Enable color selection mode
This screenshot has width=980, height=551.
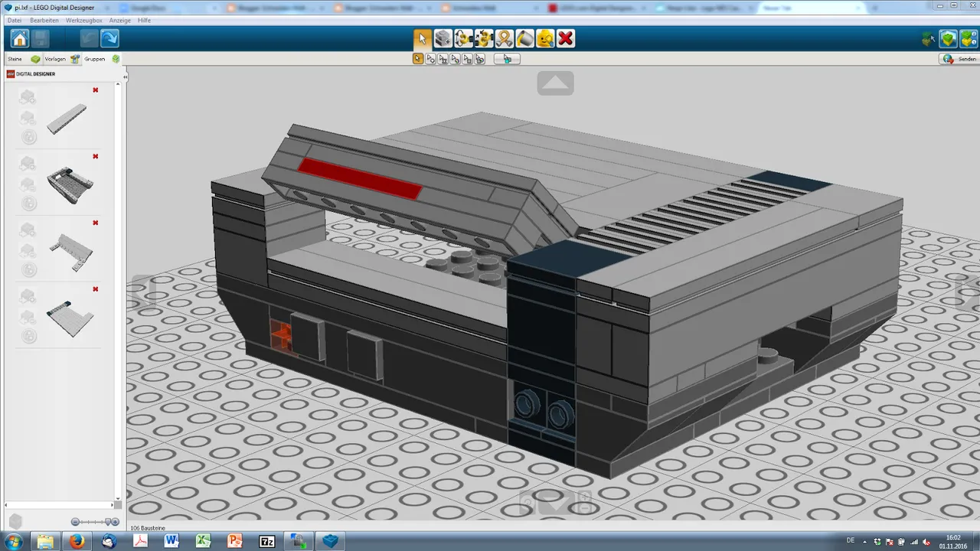coord(455,59)
